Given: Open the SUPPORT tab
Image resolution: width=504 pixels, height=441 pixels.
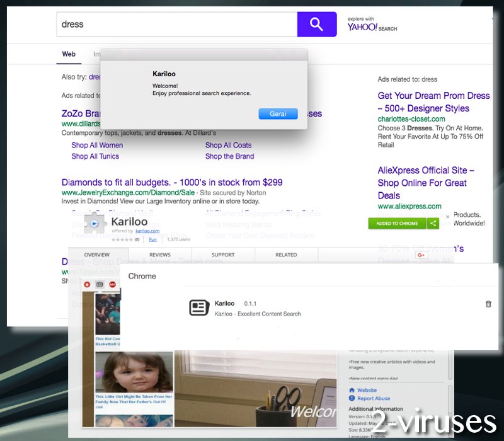Looking at the screenshot, I should coord(223,255).
